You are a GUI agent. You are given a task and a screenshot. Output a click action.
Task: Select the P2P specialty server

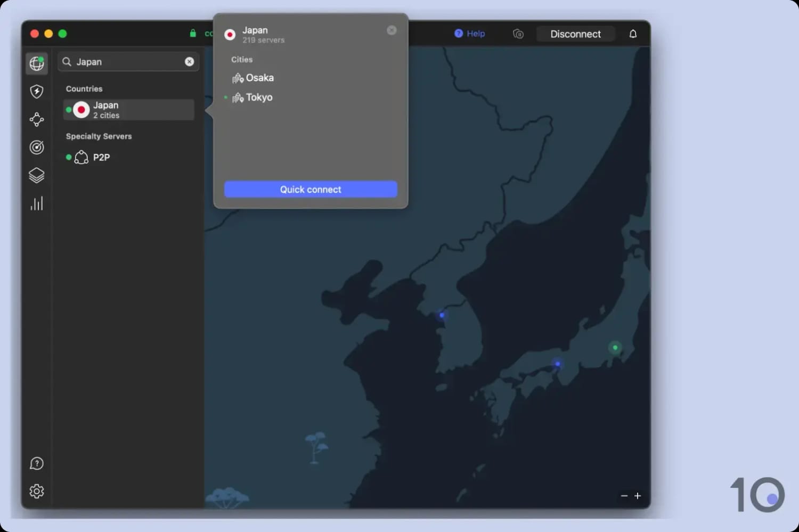[128, 157]
